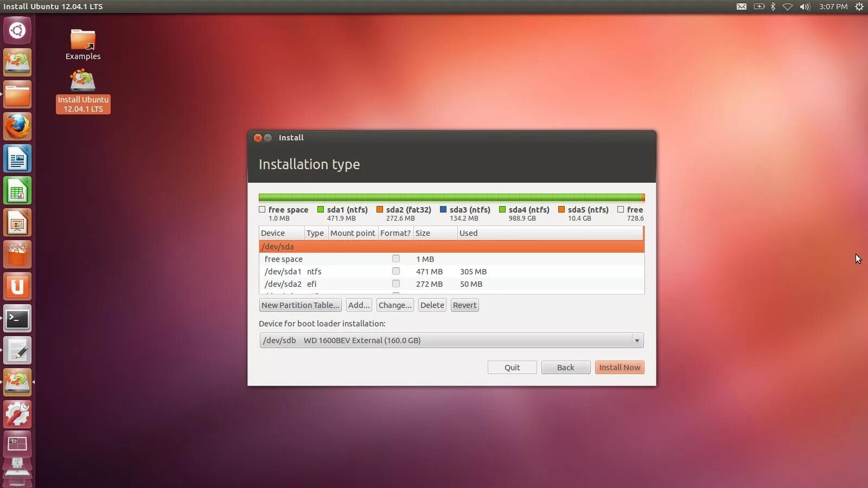Open System Settings wrench icon

pos(17,414)
